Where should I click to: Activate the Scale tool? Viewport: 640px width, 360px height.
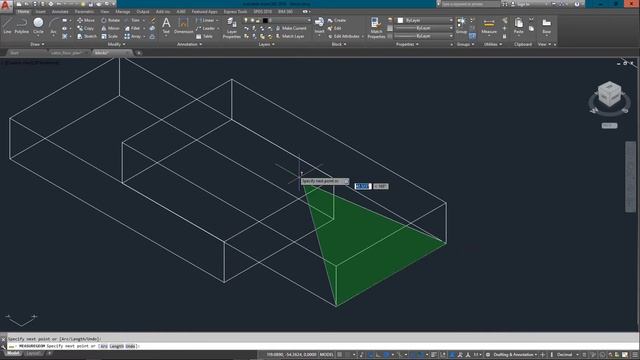[x=110, y=36]
